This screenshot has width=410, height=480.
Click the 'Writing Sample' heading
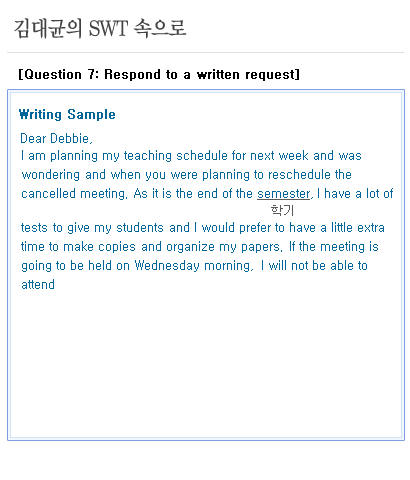coord(67,114)
